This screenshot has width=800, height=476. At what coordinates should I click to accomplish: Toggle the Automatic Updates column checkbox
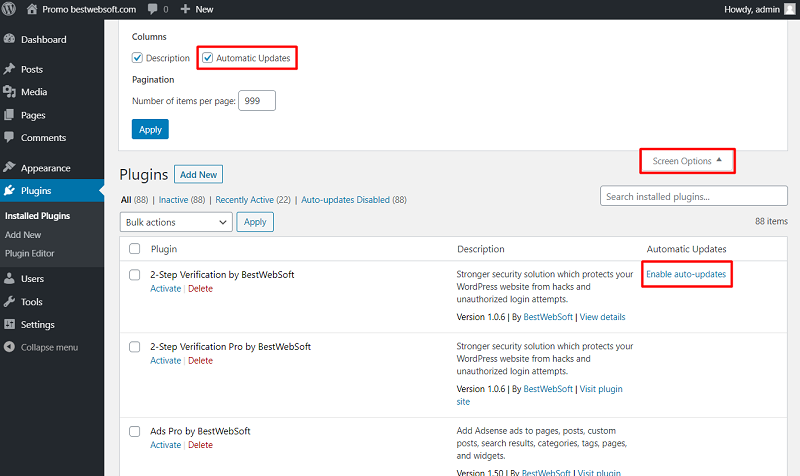[x=208, y=58]
